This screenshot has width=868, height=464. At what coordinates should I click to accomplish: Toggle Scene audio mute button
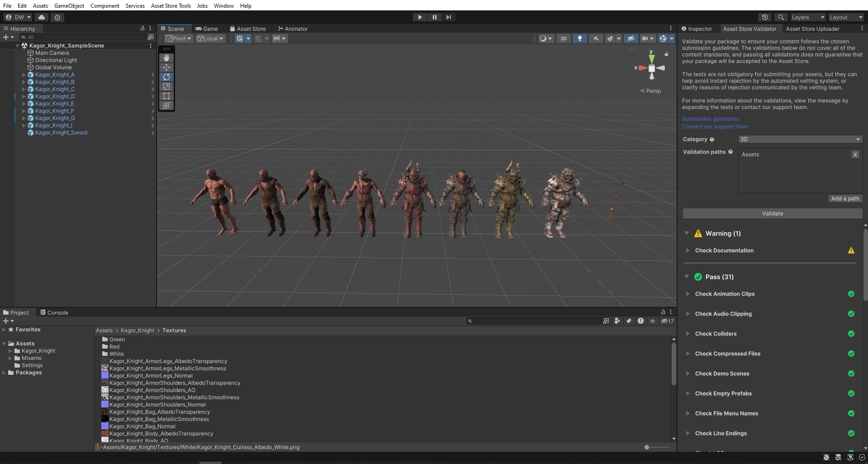click(x=596, y=38)
